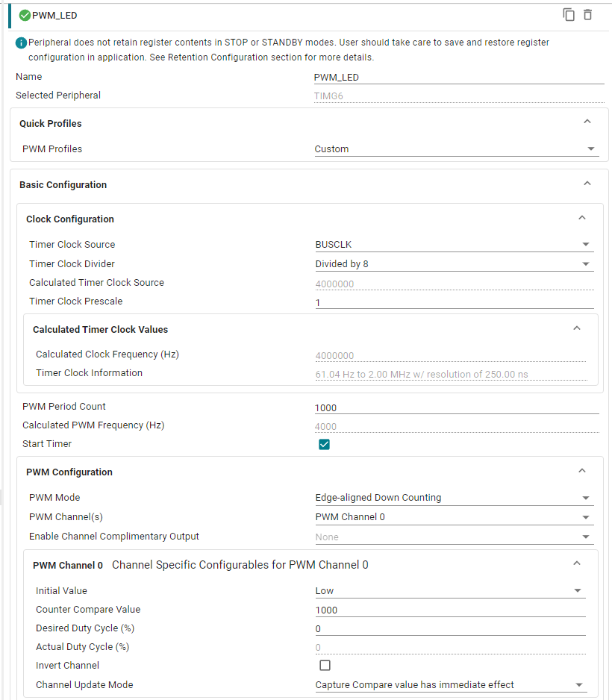
Task: Toggle the Start Timer checkbox
Action: pyautogui.click(x=325, y=444)
